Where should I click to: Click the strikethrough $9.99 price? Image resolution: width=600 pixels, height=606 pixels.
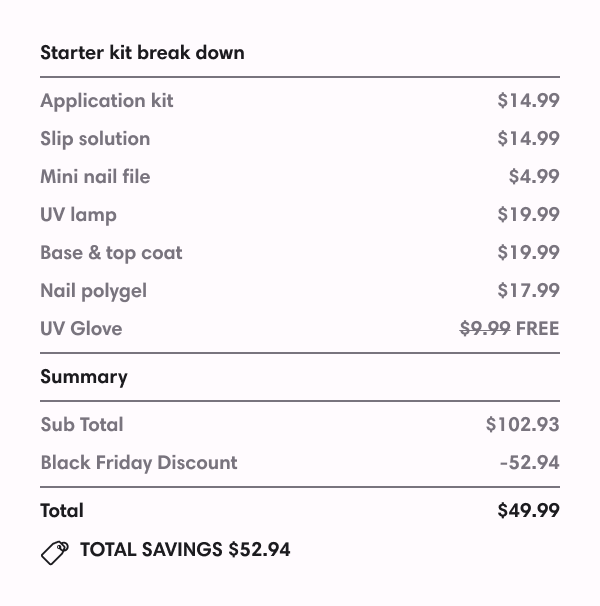coord(485,328)
